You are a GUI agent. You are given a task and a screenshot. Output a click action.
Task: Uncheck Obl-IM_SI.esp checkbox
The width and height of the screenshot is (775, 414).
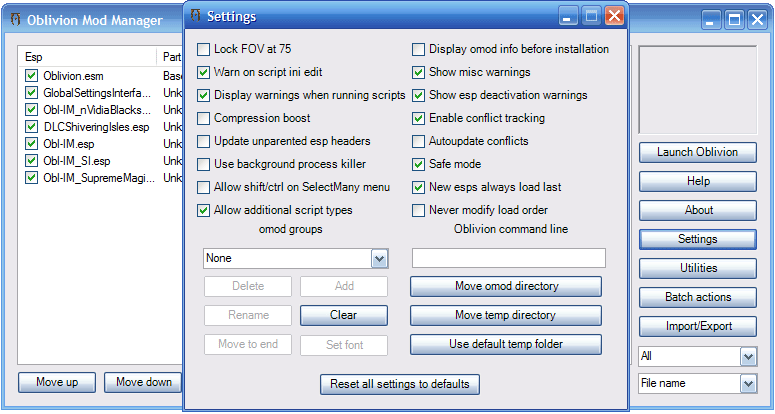(x=32, y=161)
